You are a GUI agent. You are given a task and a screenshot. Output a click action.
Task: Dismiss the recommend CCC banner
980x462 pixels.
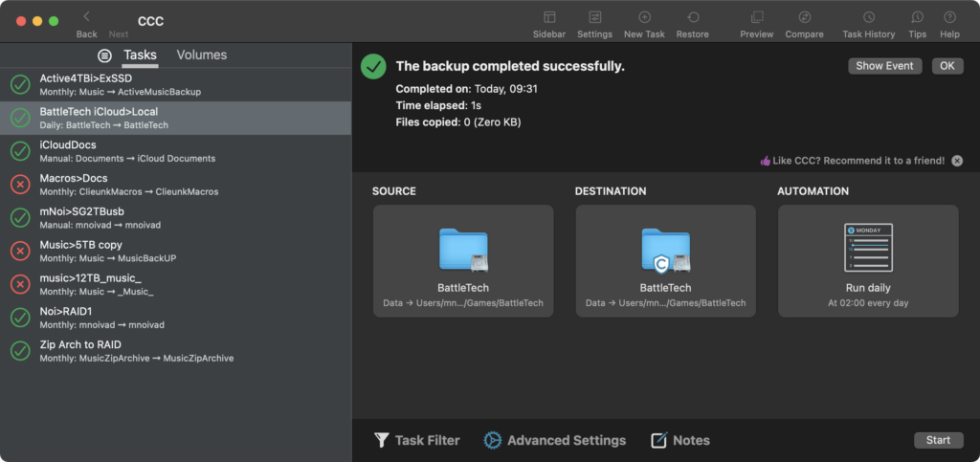(957, 161)
